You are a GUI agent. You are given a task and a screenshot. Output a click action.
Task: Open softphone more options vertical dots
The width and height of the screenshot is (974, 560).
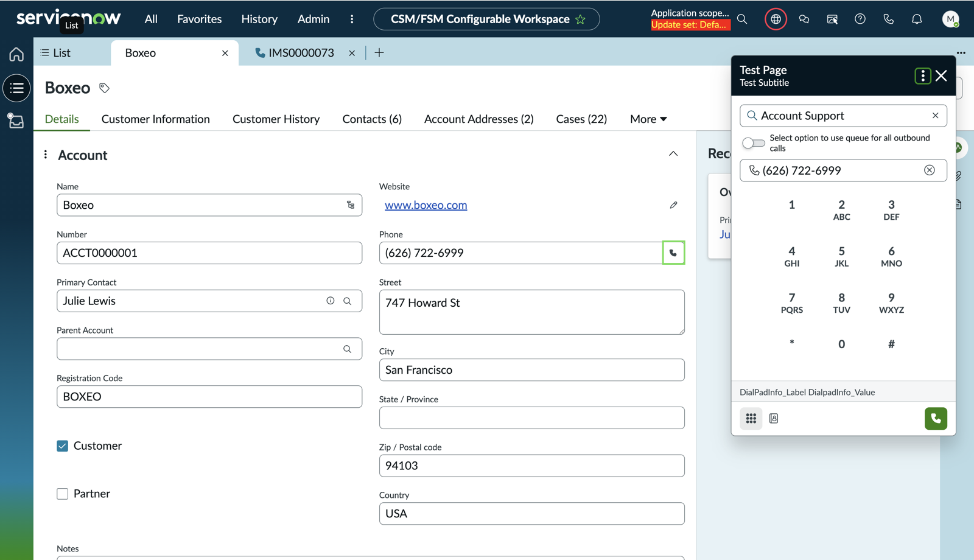923,76
